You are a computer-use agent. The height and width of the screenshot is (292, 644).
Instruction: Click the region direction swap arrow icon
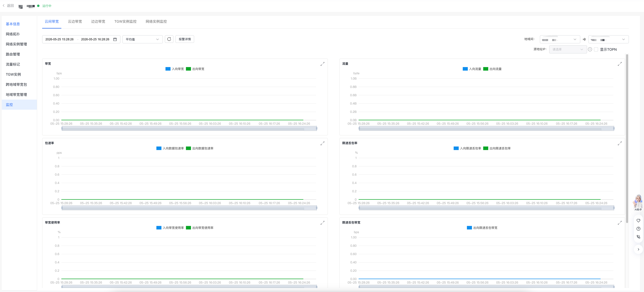[584, 39]
